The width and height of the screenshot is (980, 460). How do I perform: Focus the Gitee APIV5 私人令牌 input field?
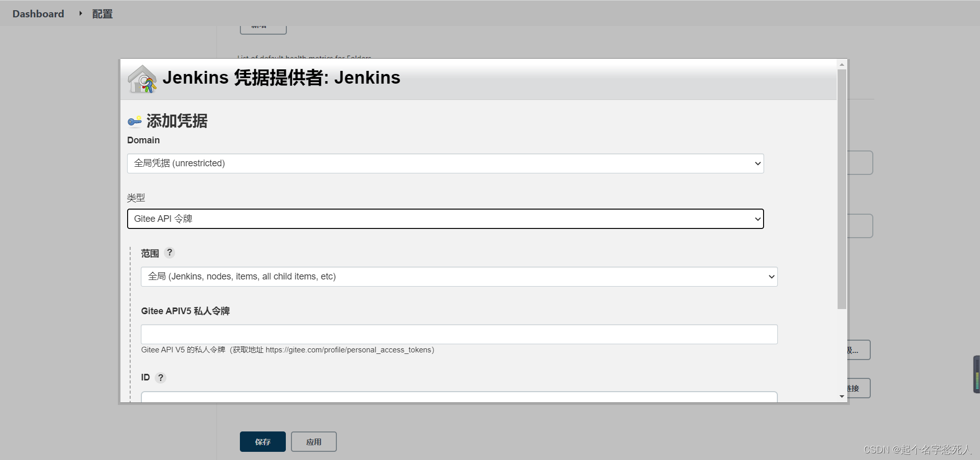coord(459,335)
